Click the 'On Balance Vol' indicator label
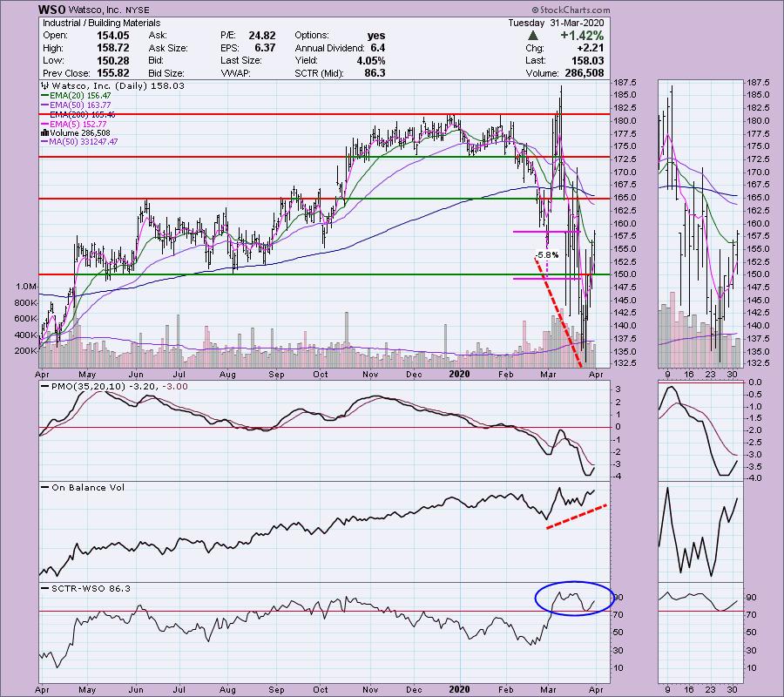 tap(88, 488)
